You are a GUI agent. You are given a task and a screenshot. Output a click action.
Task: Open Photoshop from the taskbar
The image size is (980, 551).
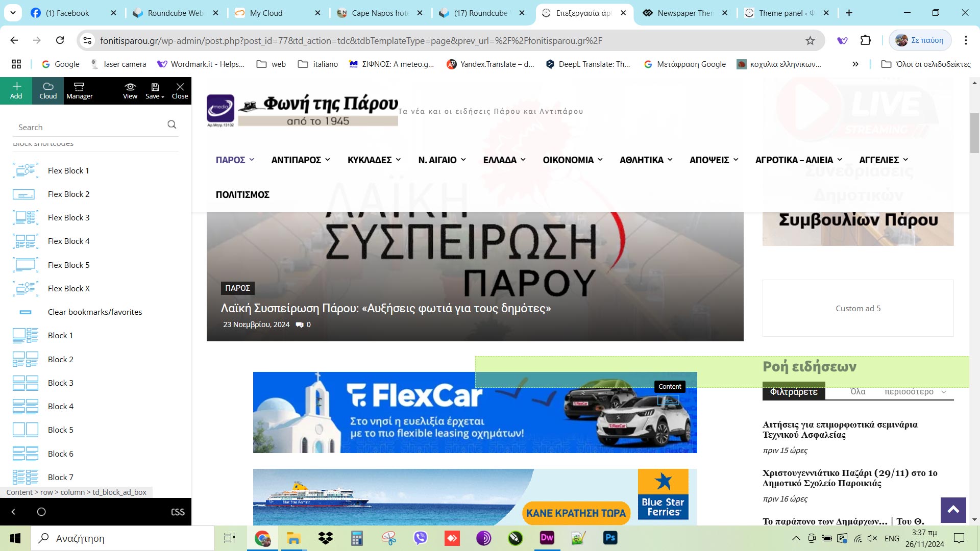[x=610, y=538]
